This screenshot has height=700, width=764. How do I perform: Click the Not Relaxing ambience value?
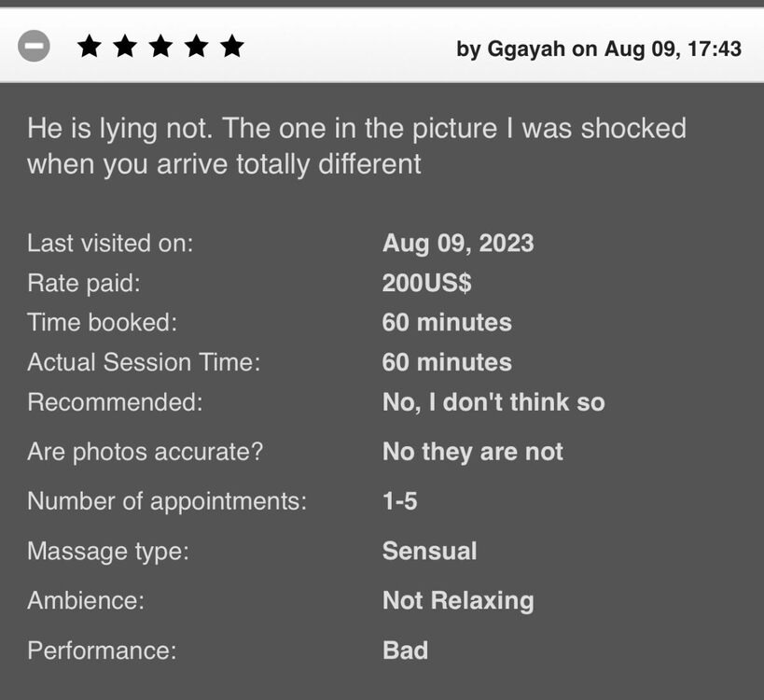pyautogui.click(x=458, y=600)
